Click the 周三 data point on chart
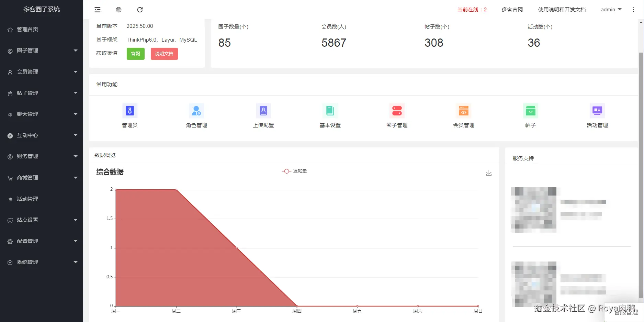The image size is (644, 322). (x=237, y=248)
